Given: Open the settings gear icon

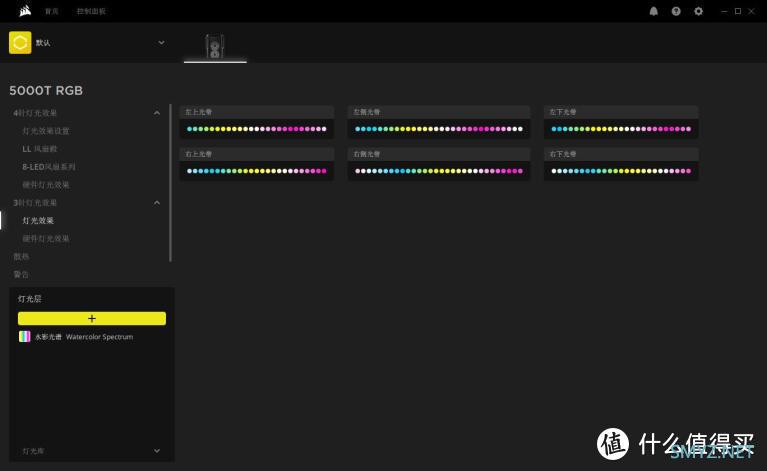Looking at the screenshot, I should 699,11.
